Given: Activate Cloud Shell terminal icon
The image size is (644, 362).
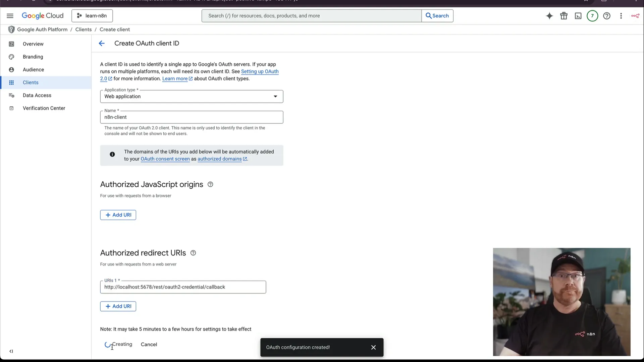Looking at the screenshot, I should (x=578, y=16).
